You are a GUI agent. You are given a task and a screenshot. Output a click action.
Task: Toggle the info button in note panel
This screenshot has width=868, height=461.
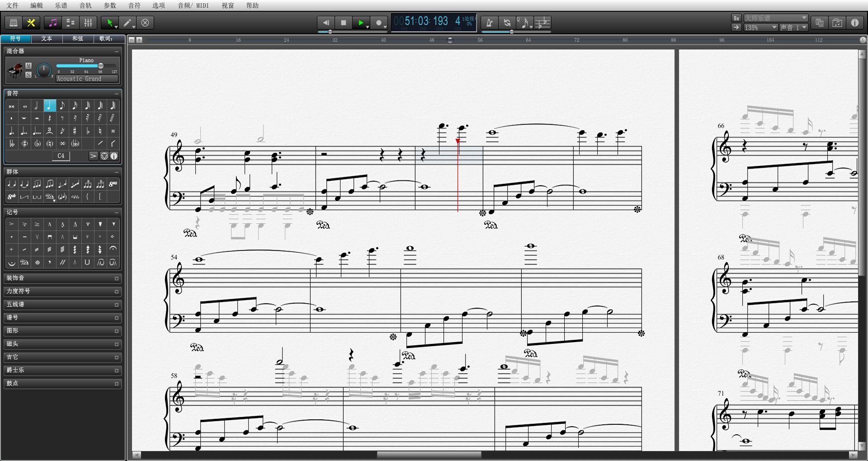click(x=114, y=156)
